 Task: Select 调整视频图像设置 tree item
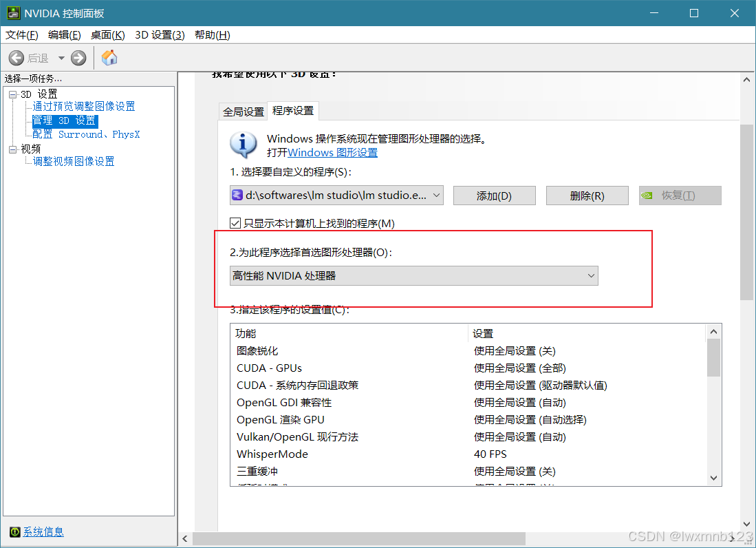tap(74, 161)
